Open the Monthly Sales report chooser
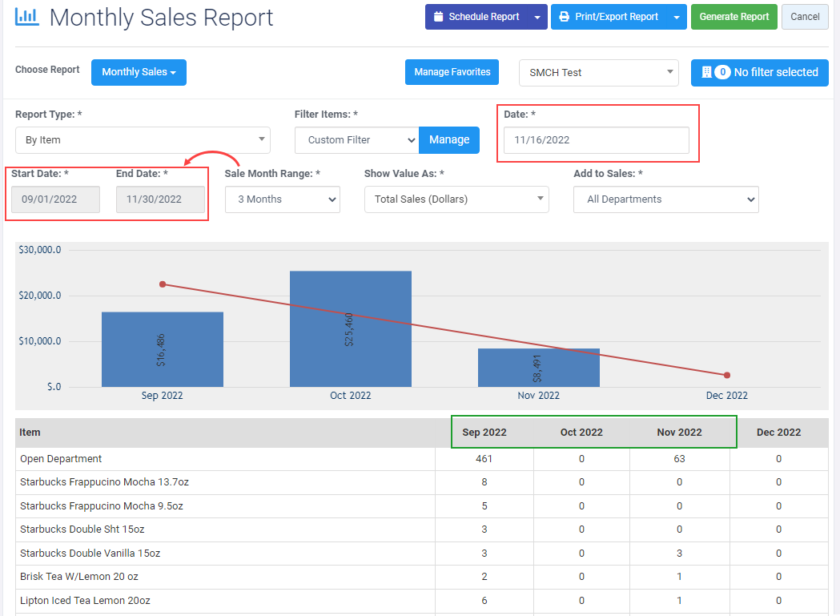Screen dimensions: 840x616 click(139, 72)
